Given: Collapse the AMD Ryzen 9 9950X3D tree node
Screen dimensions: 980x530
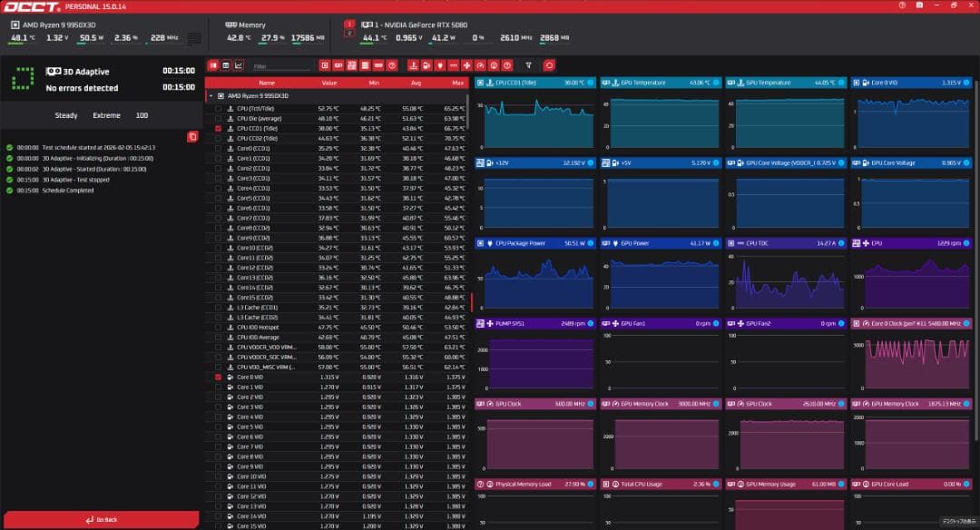Looking at the screenshot, I should pyautogui.click(x=211, y=95).
